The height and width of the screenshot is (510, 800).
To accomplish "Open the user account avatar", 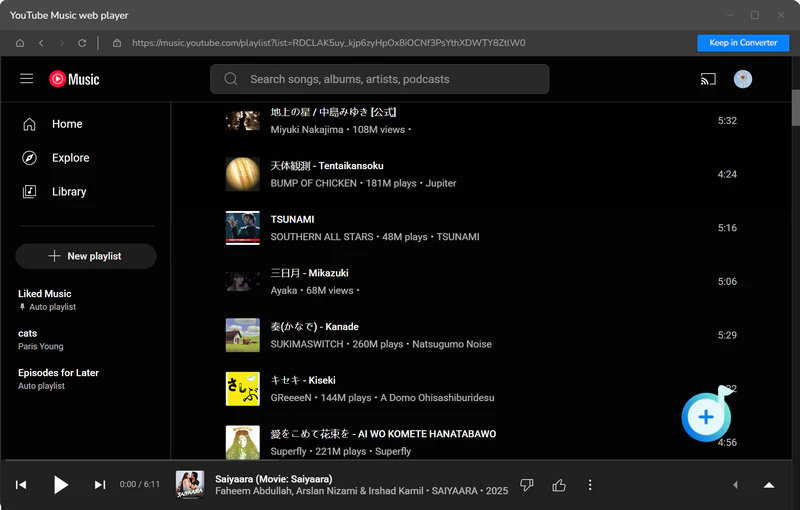I will click(742, 79).
